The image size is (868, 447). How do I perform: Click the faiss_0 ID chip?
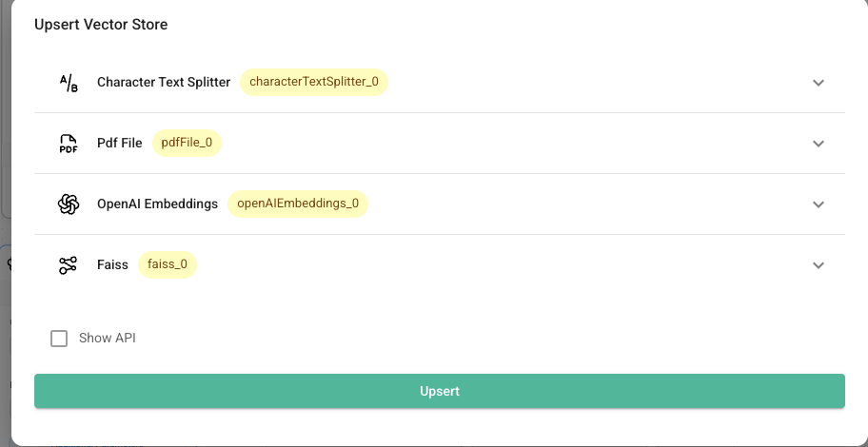(x=168, y=264)
